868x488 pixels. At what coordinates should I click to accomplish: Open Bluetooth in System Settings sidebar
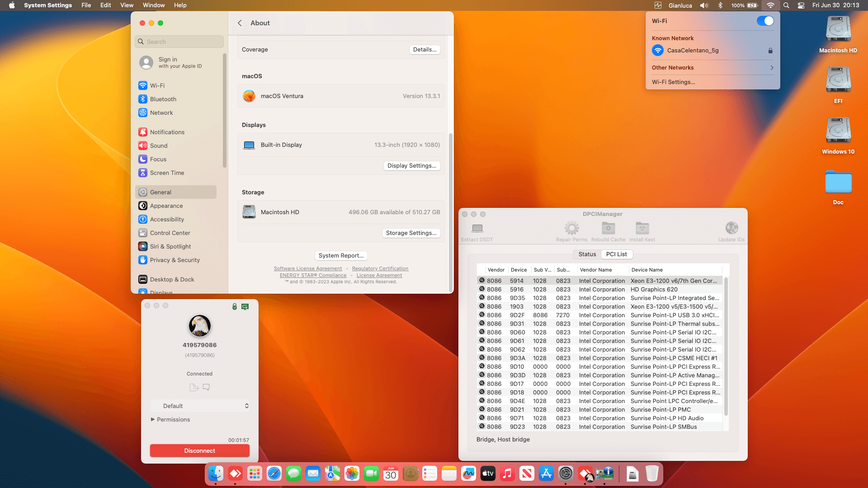(175, 99)
